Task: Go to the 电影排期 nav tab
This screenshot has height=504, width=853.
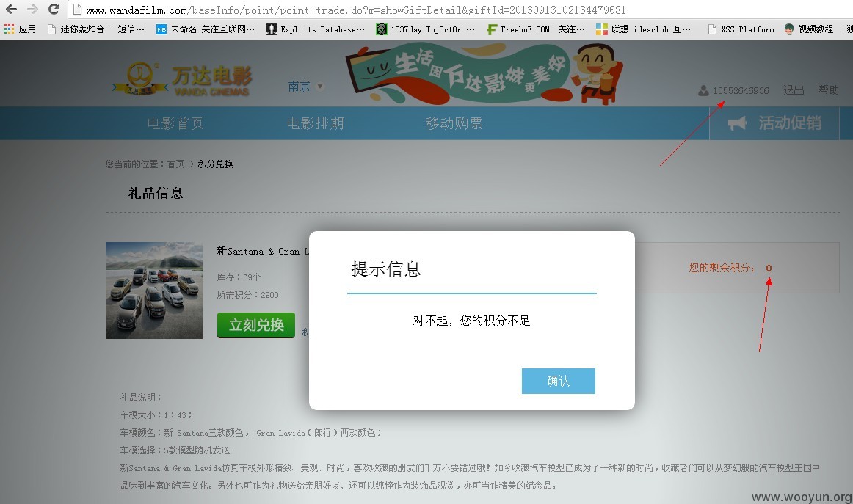Action: [x=315, y=123]
